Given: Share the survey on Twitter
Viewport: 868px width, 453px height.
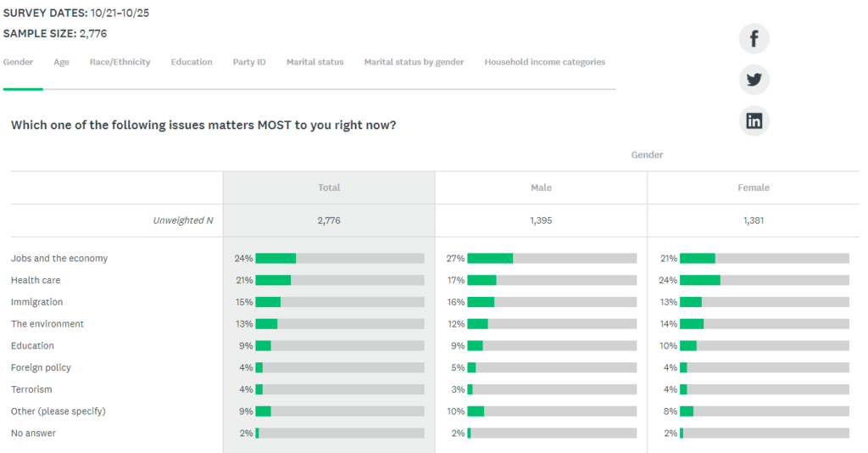Looking at the screenshot, I should pos(754,80).
